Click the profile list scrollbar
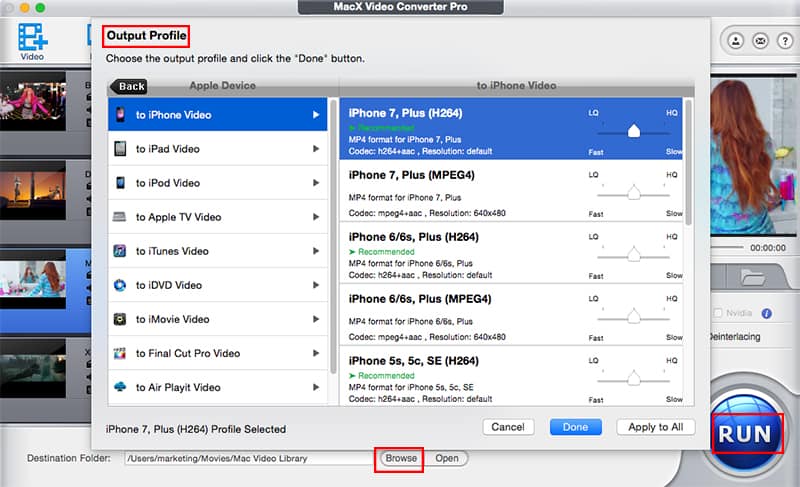 pyautogui.click(x=688, y=162)
